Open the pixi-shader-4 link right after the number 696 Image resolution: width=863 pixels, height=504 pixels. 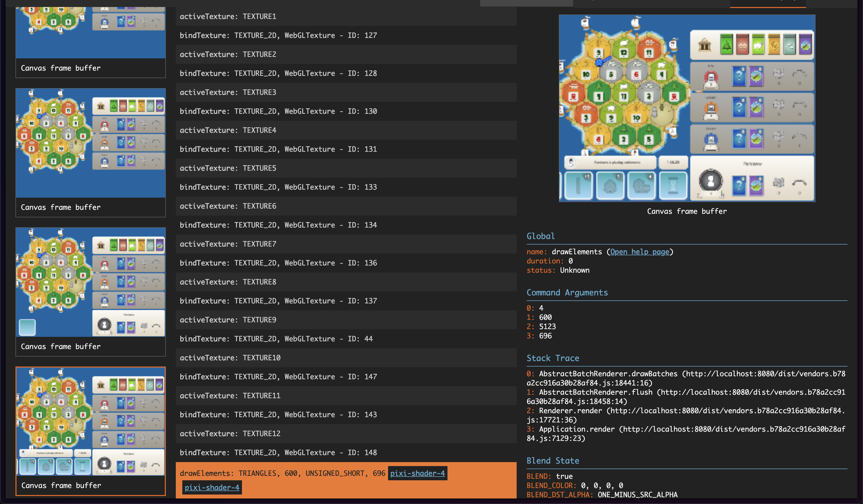coord(418,473)
